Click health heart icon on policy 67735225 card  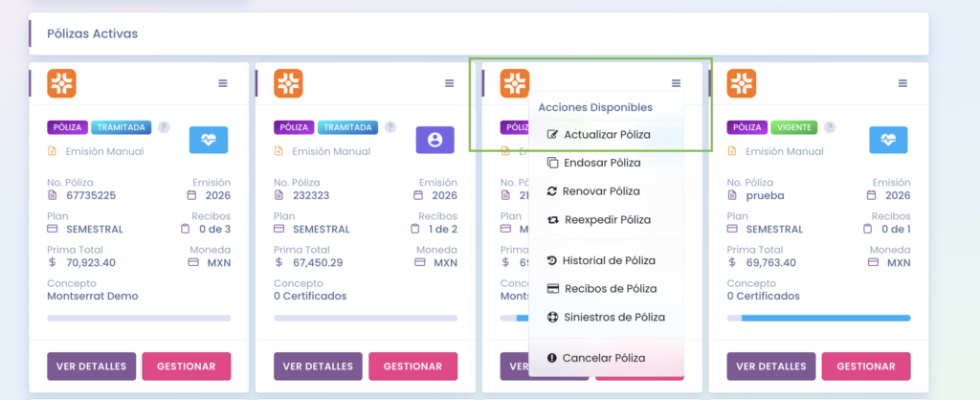point(209,140)
